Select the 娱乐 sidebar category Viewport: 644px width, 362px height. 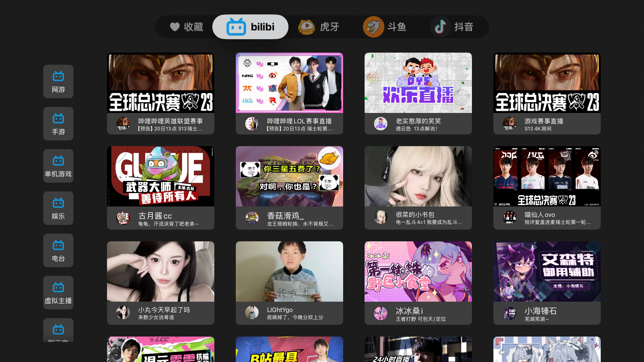(58, 208)
